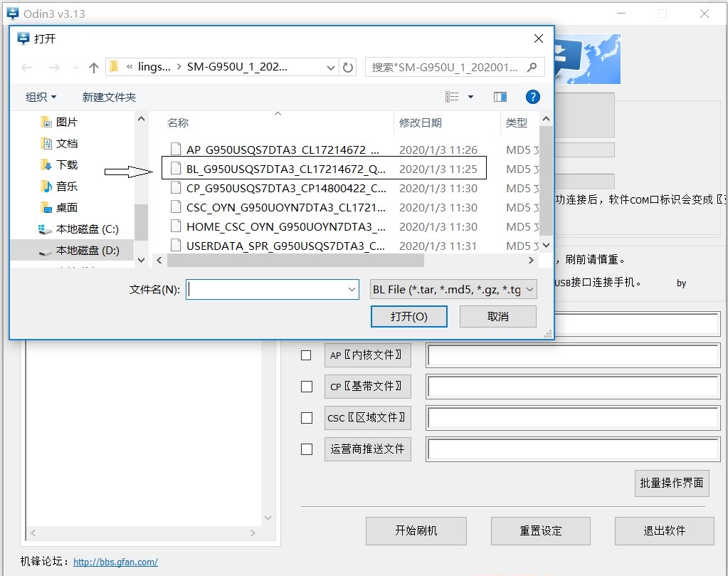Click the 取消 button
Screen dimensions: 728x576
pyautogui.click(x=497, y=316)
